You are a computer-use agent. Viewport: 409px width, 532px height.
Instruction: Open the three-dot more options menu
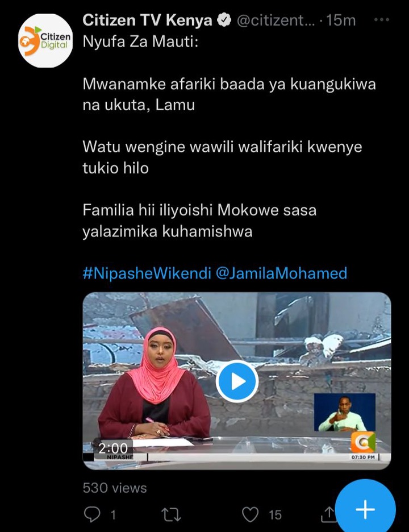[382, 20]
